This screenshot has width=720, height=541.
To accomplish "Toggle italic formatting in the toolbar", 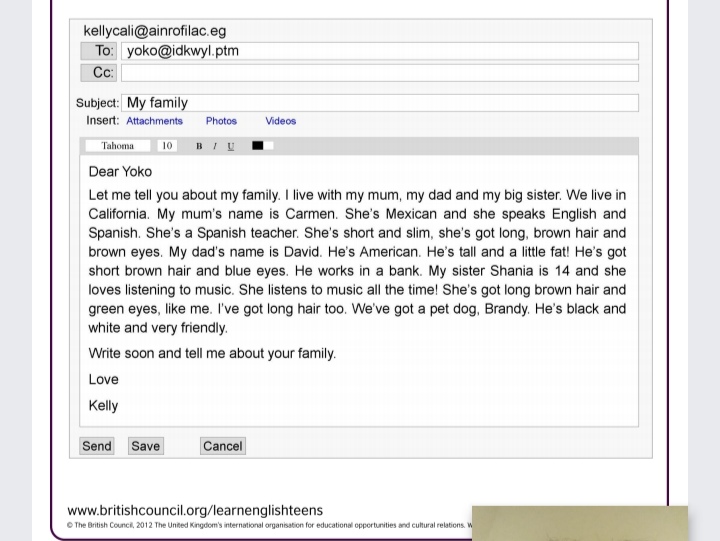I will click(x=214, y=146).
